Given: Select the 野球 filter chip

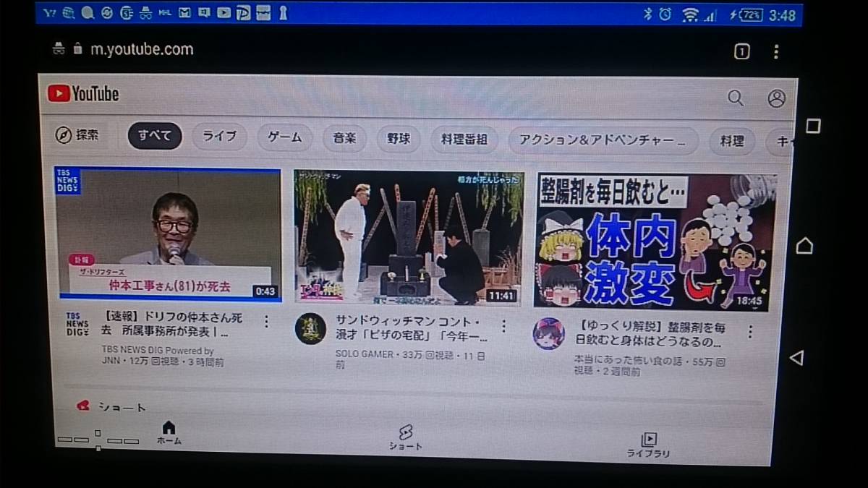Looking at the screenshot, I should pos(399,139).
